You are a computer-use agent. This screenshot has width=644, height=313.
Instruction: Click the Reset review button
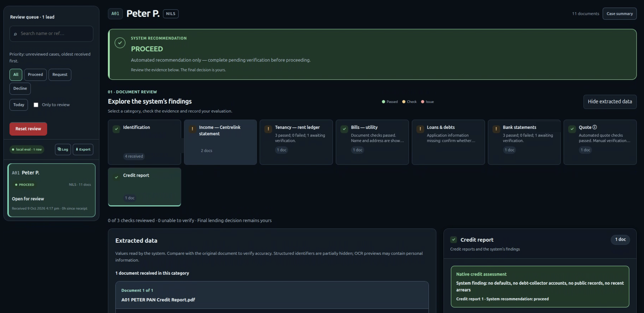[28, 129]
